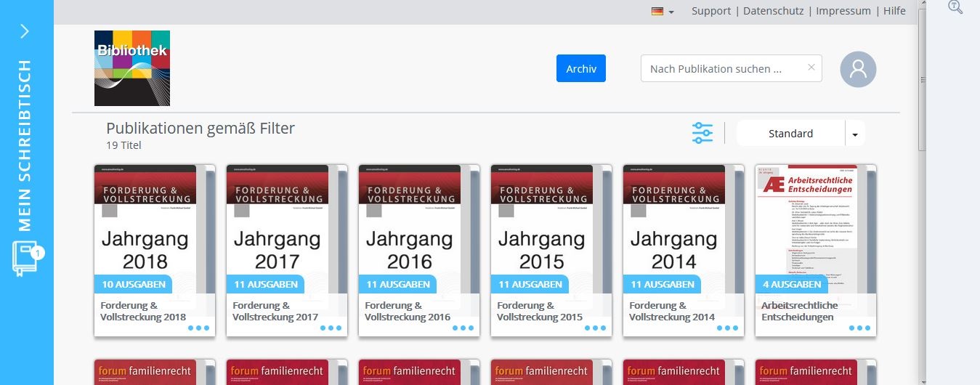Click the Bibliothek logo

(x=132, y=68)
